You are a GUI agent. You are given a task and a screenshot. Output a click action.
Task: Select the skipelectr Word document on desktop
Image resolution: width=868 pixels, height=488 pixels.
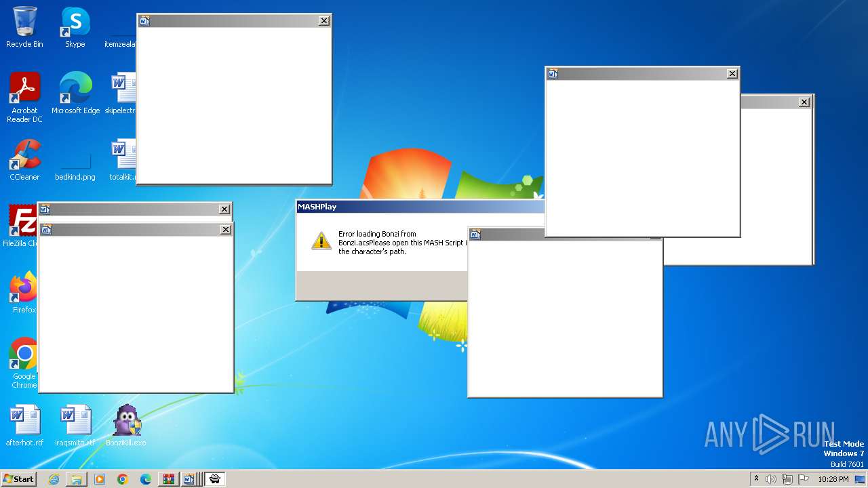(x=121, y=93)
